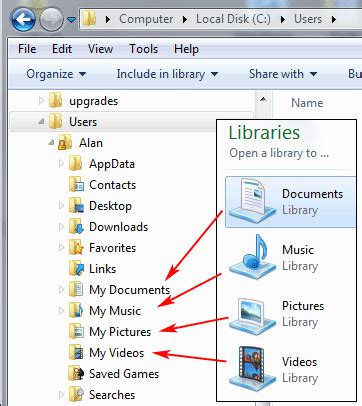Click the Links shortcut folder icon
The height and width of the screenshot is (406, 362).
point(76,268)
